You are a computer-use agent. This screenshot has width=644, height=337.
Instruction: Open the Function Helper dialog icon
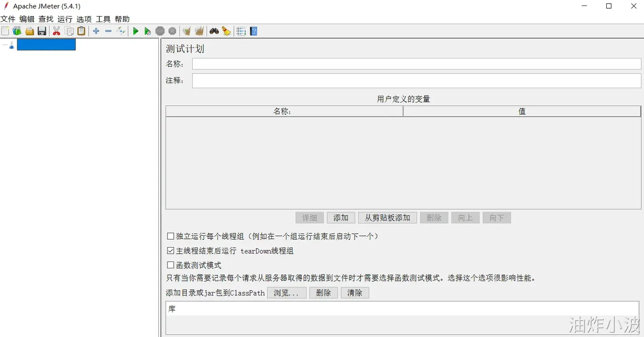(x=241, y=31)
